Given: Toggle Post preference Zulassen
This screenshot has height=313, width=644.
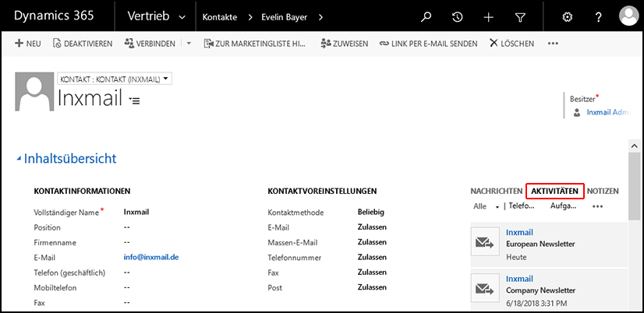Looking at the screenshot, I should pos(372,287).
